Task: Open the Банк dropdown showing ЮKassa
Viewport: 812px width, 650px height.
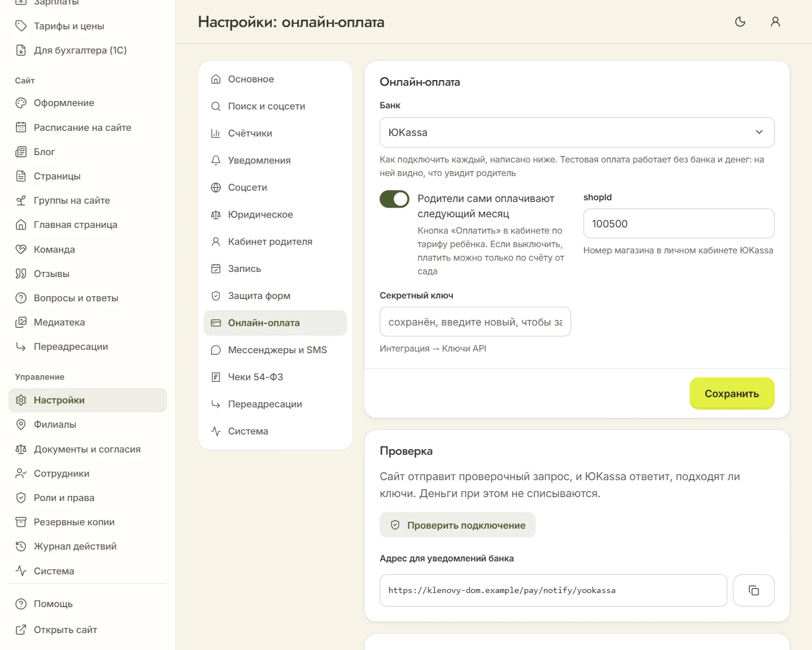Action: [577, 132]
